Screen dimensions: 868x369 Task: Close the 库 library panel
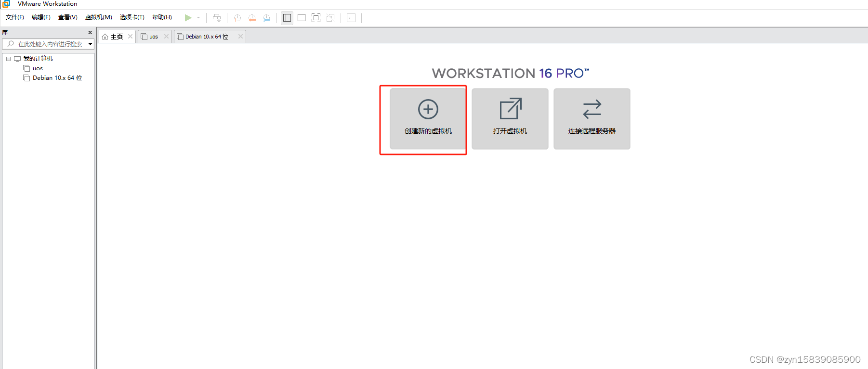tap(90, 32)
